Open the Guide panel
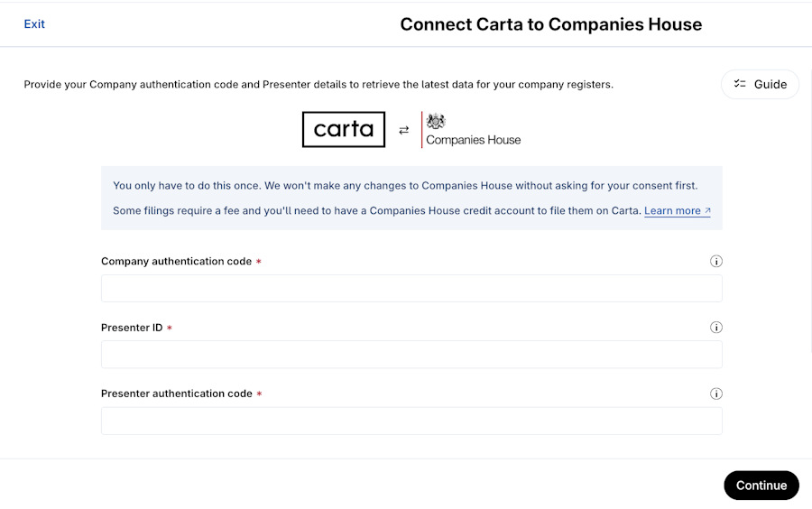Viewport: 812px width, 509px height. tap(760, 84)
